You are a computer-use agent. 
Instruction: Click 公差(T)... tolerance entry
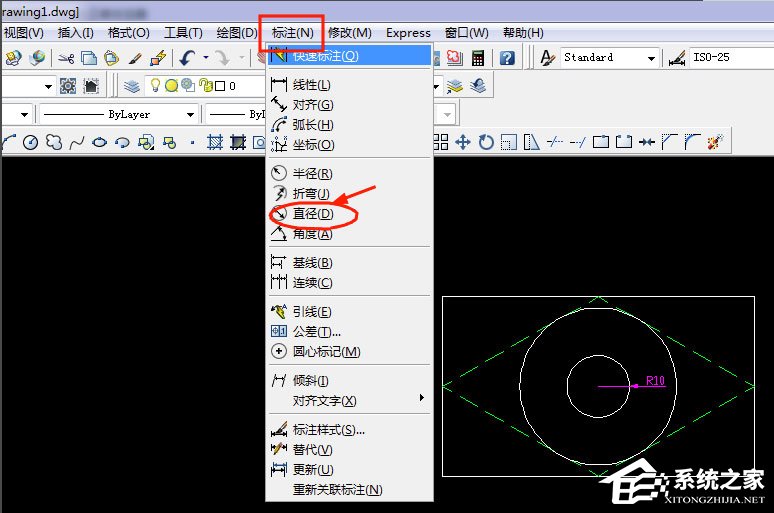(x=316, y=332)
